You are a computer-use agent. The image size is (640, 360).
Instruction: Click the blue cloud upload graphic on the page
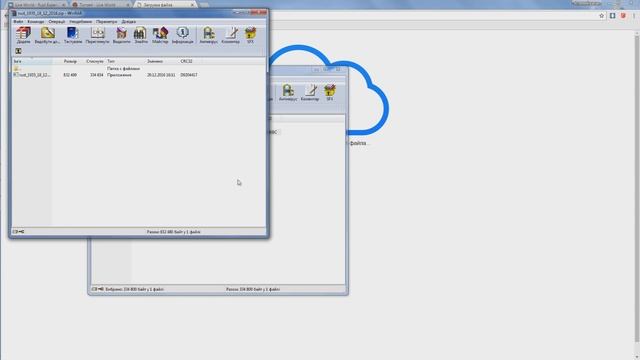point(329,90)
